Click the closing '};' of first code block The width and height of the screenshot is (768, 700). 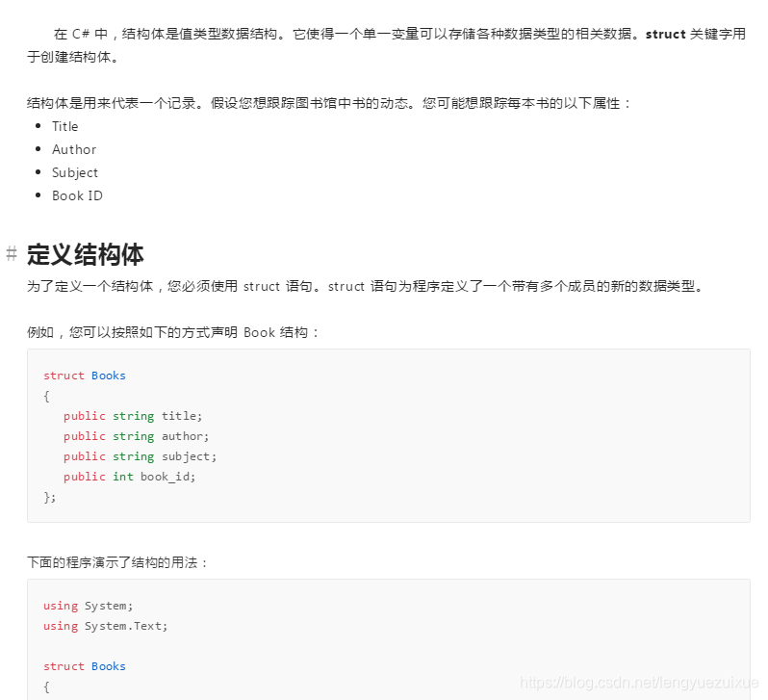(x=49, y=497)
